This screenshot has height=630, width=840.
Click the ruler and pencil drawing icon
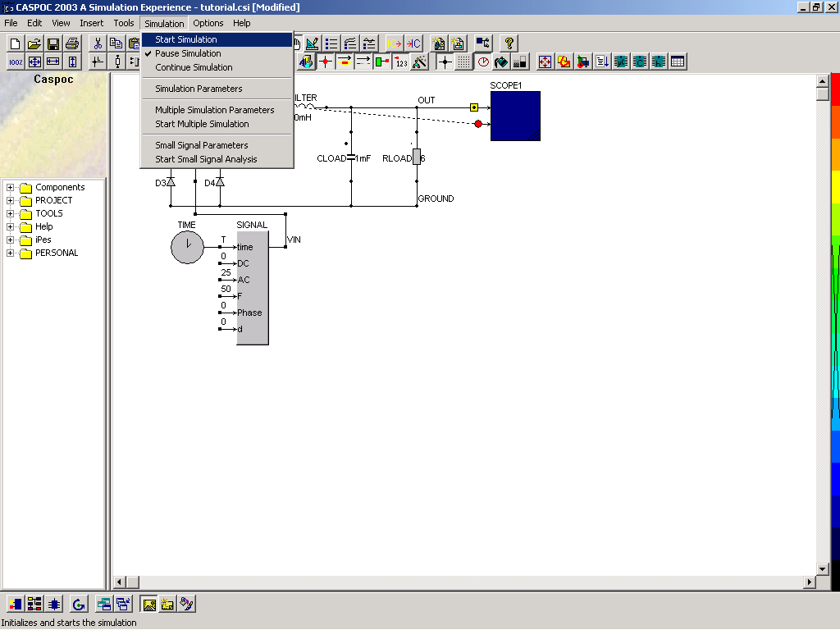pyautogui.click(x=313, y=43)
